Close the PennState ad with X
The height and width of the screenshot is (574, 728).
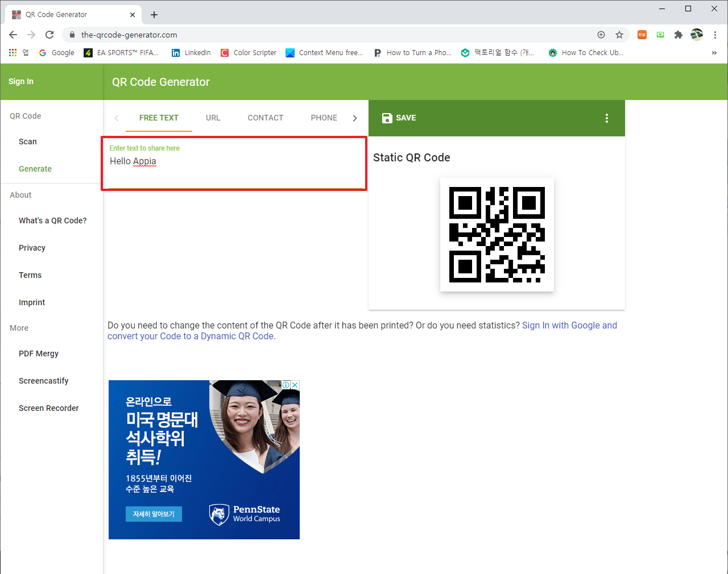click(295, 385)
